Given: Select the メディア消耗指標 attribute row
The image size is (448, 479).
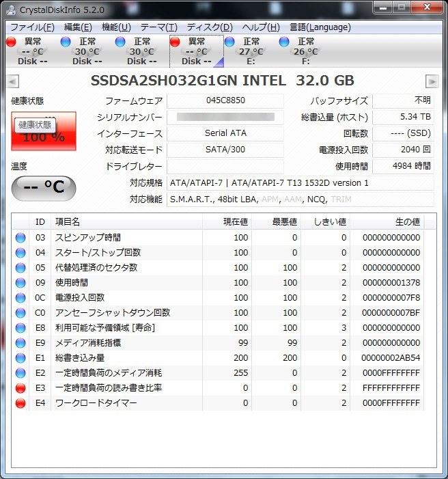Looking at the screenshot, I should click(218, 343).
